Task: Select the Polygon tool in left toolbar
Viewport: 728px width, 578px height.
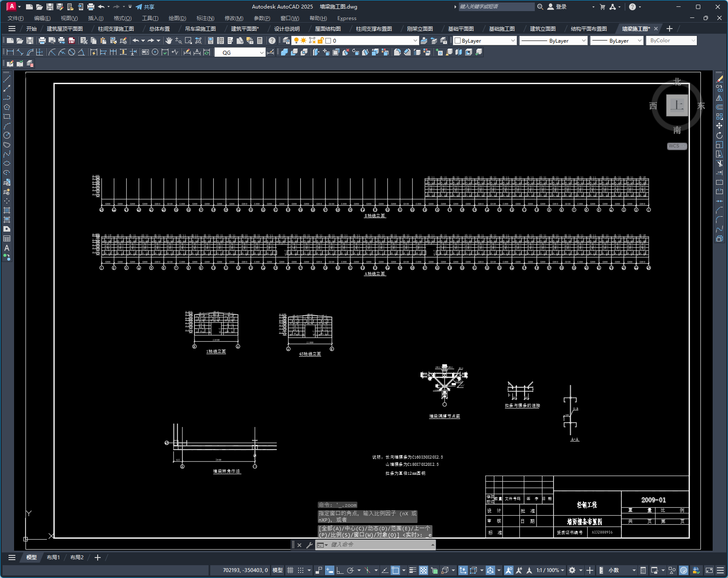Action: point(7,107)
